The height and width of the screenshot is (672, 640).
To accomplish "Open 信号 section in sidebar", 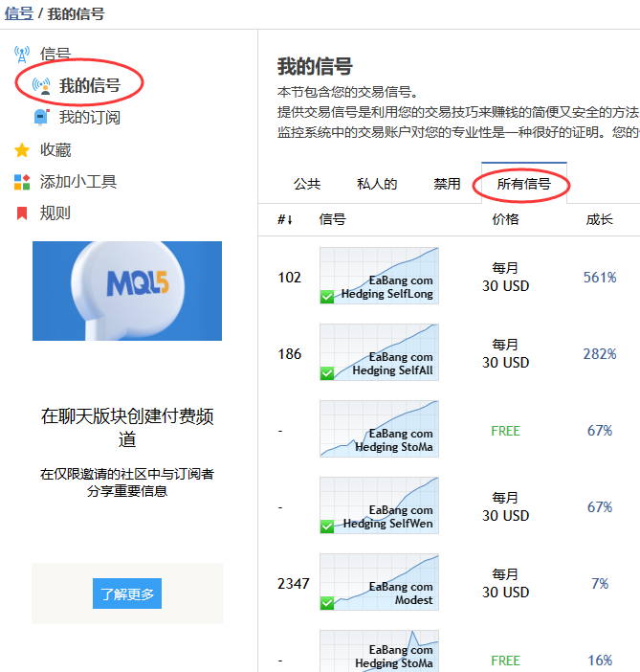I will (x=55, y=55).
